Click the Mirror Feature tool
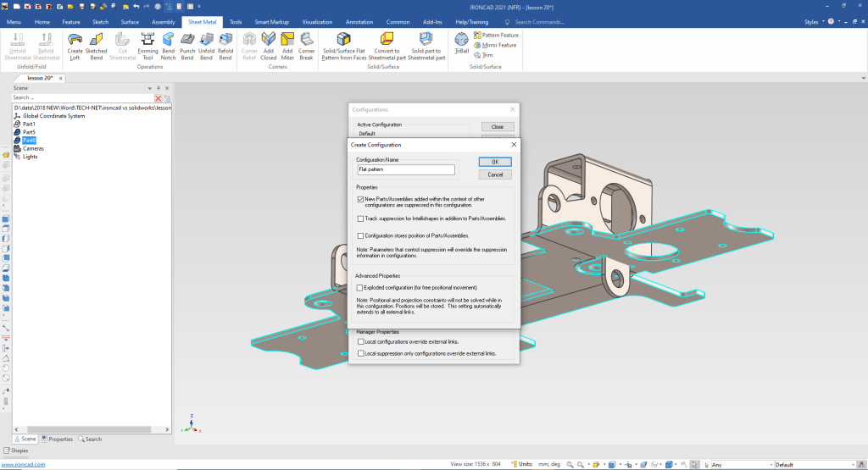868x470 pixels. tap(494, 45)
